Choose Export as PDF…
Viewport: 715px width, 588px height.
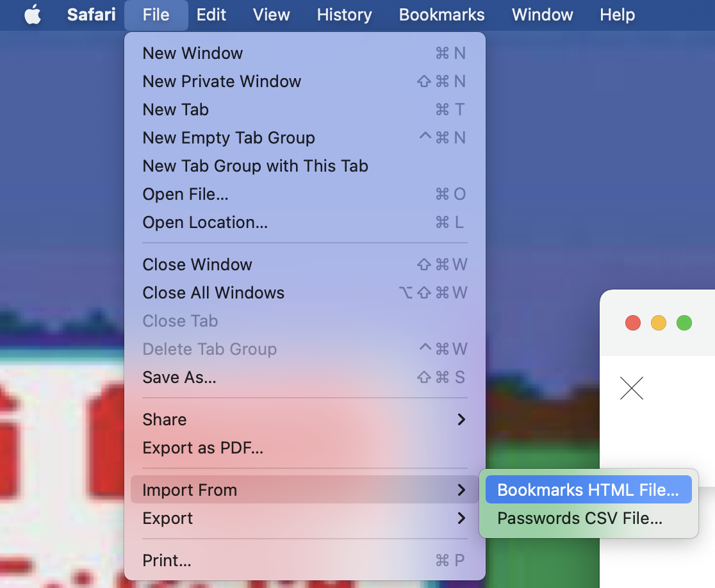[304, 448]
